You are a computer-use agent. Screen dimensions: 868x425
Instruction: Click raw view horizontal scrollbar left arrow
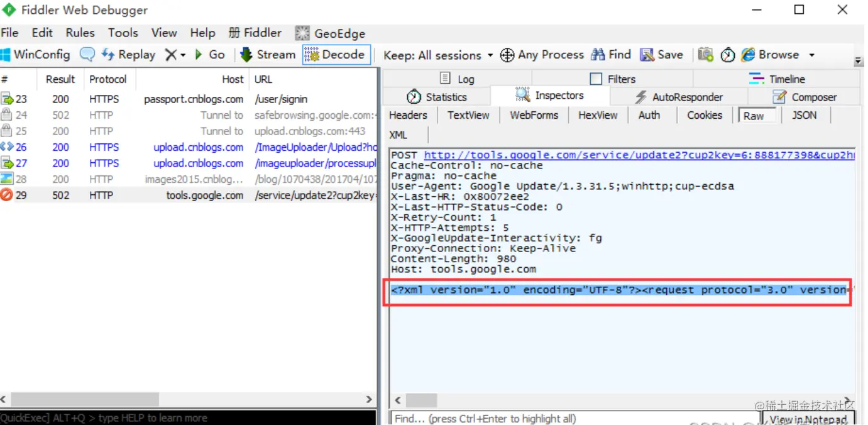(397, 400)
